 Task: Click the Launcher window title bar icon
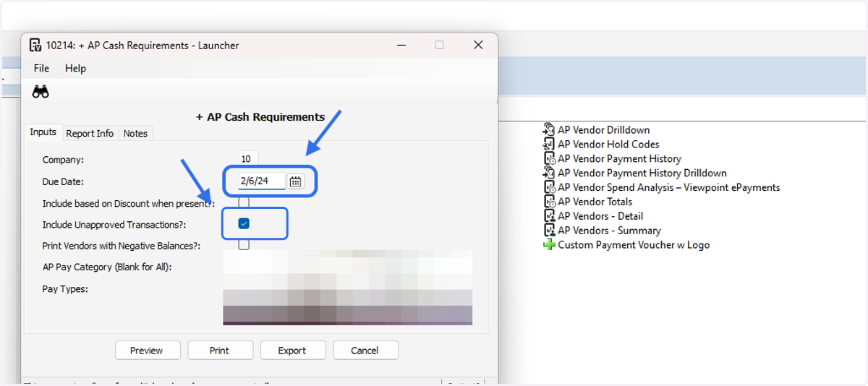pos(35,45)
